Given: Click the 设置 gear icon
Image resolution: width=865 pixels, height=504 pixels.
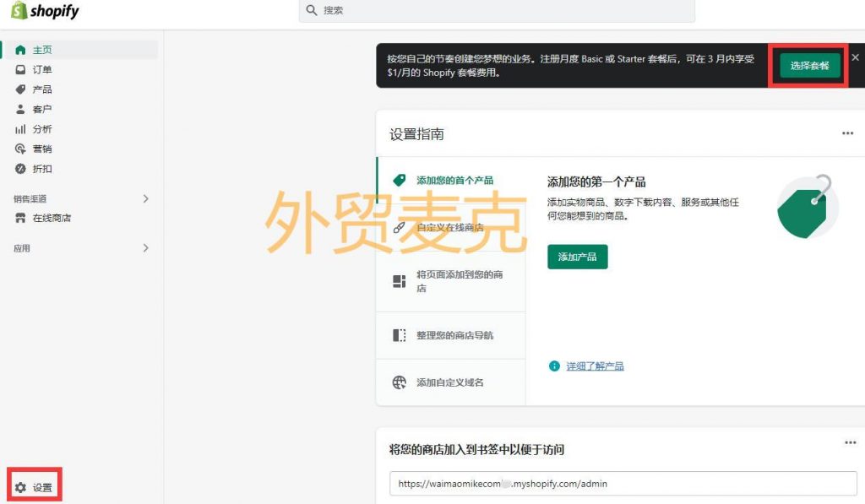Looking at the screenshot, I should pyautogui.click(x=20, y=487).
